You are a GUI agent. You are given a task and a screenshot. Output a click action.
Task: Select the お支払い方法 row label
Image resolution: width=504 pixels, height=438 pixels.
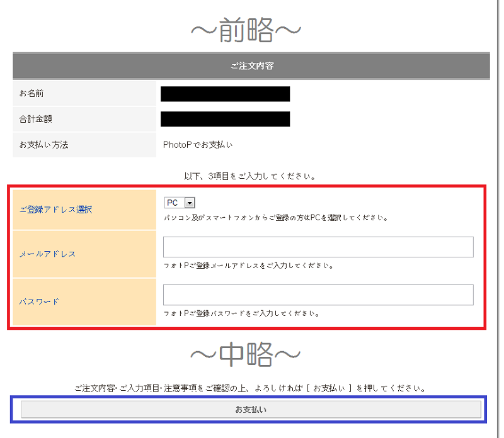43,145
